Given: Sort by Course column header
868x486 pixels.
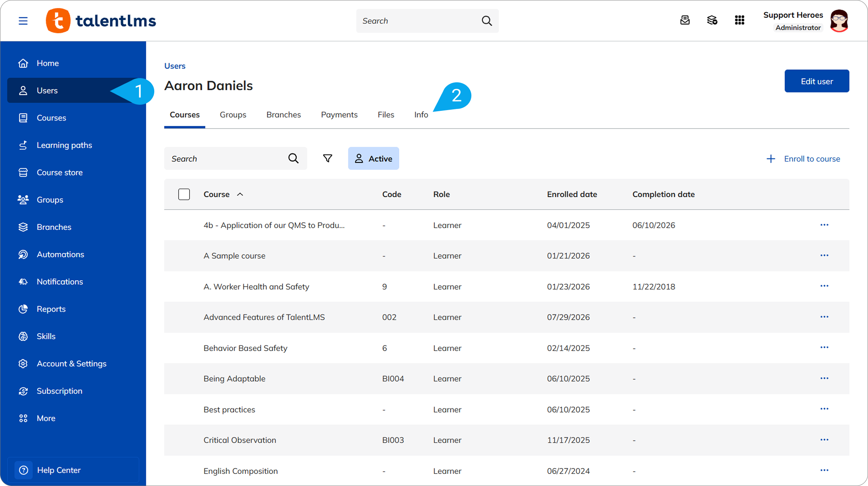Looking at the screenshot, I should pyautogui.click(x=223, y=194).
